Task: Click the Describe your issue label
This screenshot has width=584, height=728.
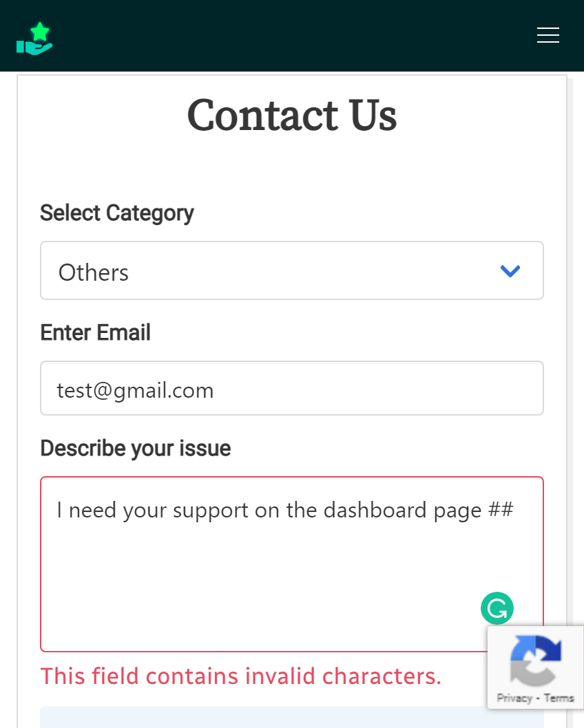Action: (135, 449)
